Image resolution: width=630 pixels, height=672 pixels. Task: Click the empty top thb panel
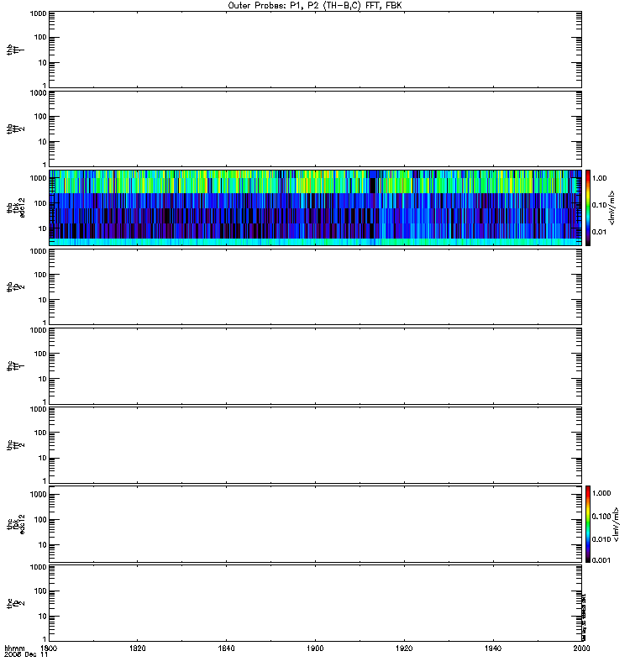pos(315,50)
